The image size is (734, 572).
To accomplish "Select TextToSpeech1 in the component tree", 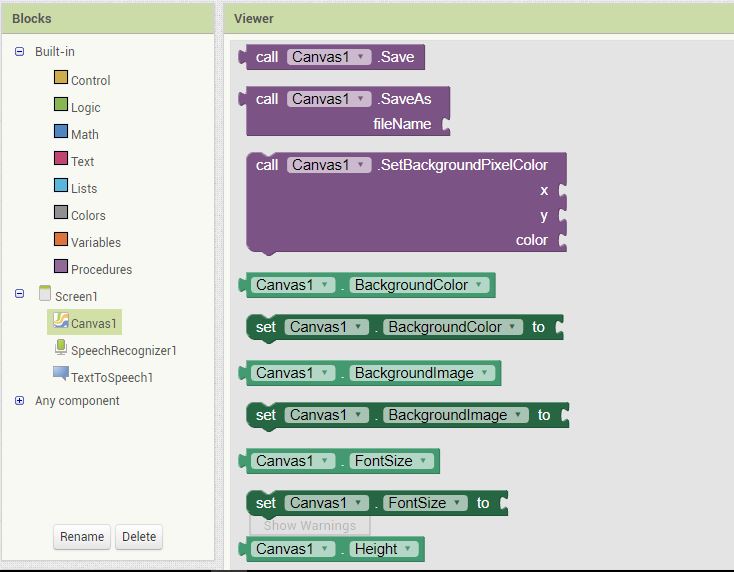I will tap(112, 378).
